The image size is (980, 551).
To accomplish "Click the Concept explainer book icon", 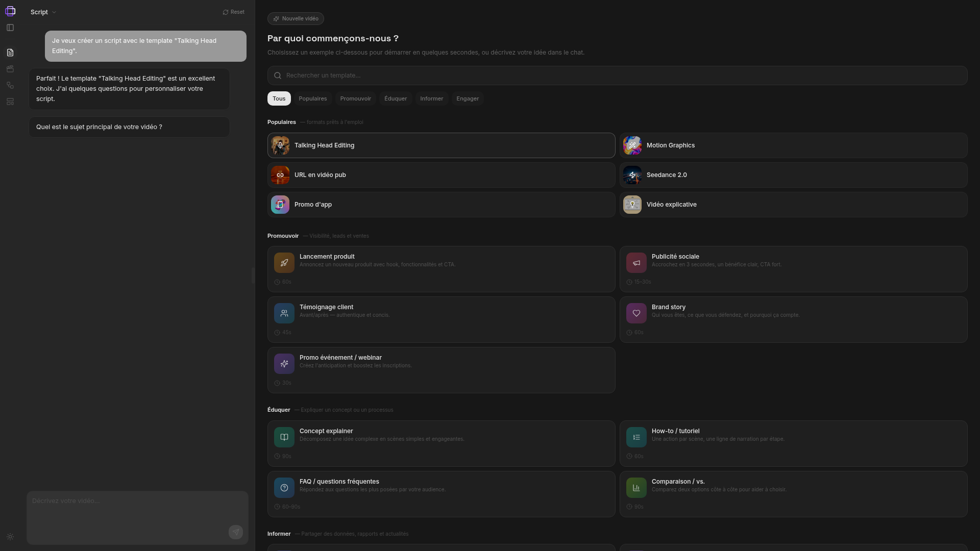I will [284, 437].
